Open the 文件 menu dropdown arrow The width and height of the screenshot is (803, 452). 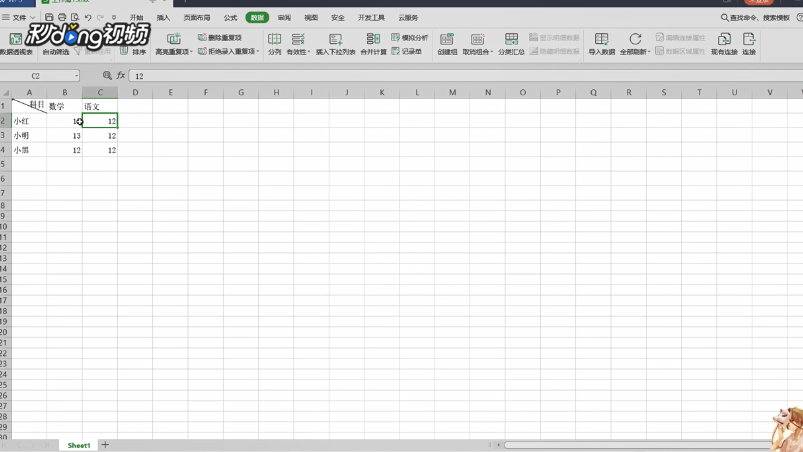click(33, 17)
